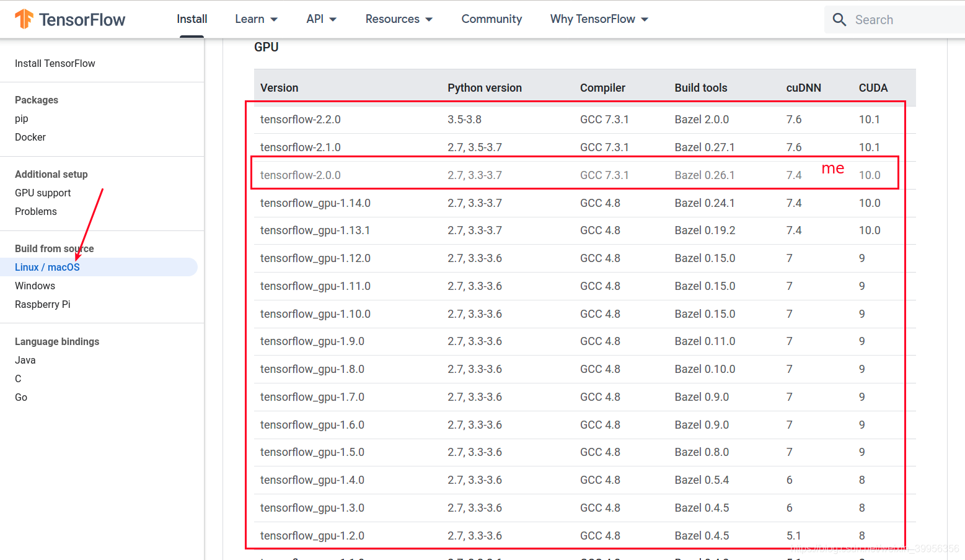
Task: Click tensorflow_gpu-1.5.0 cell
Action: click(x=312, y=452)
